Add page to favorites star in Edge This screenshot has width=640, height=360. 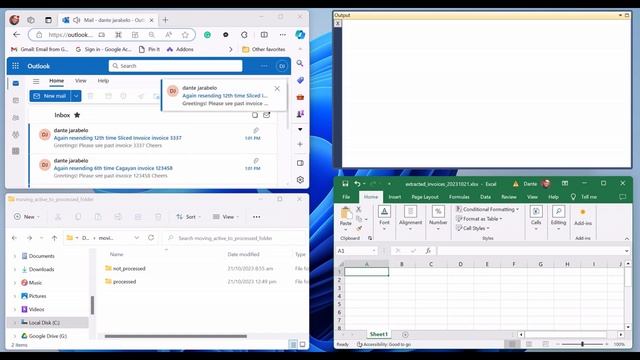point(185,35)
